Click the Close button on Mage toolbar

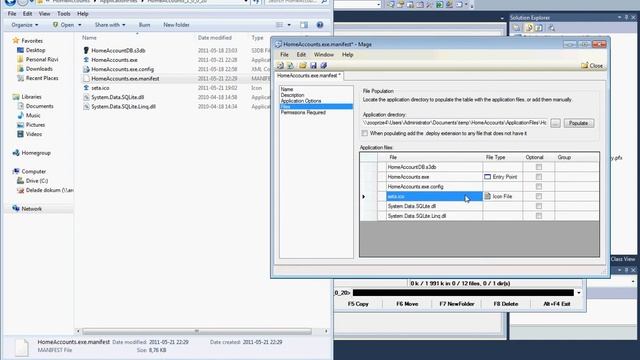click(592, 65)
